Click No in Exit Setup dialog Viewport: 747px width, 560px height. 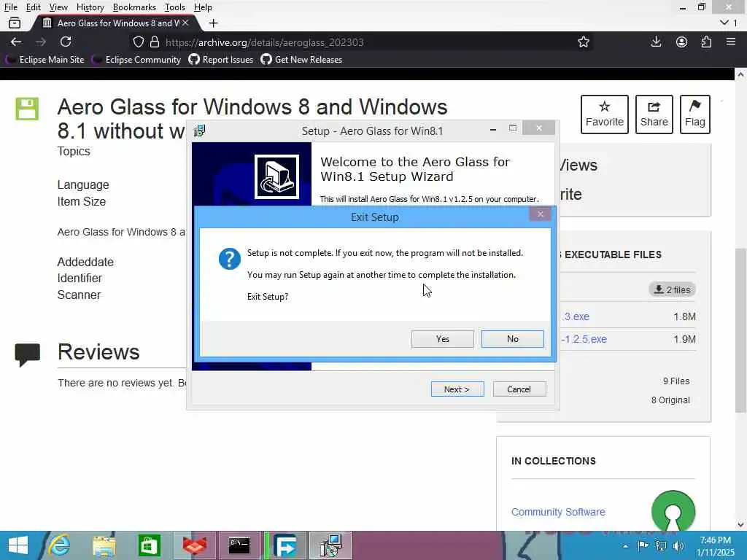pyautogui.click(x=512, y=338)
